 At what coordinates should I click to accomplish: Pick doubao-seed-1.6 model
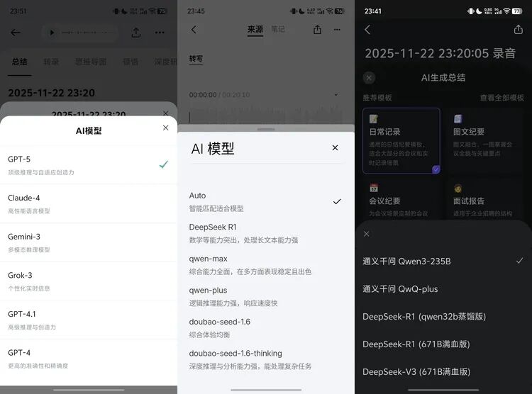point(266,328)
